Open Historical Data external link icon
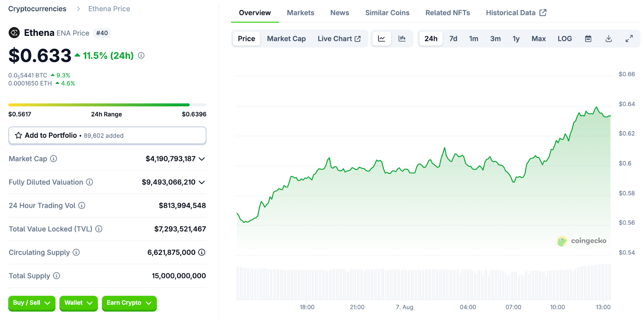 [543, 12]
